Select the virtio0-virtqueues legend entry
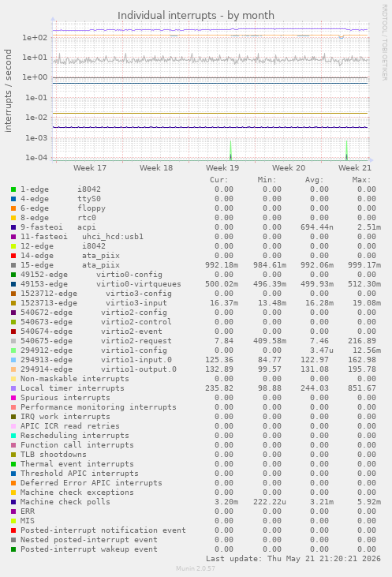This screenshot has width=392, height=577. (101, 284)
